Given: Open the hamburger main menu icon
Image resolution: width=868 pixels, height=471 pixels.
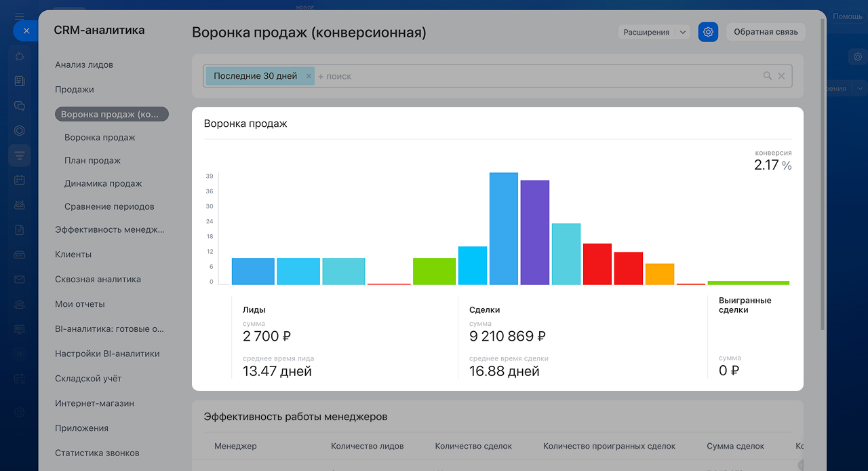Looking at the screenshot, I should point(19,16).
